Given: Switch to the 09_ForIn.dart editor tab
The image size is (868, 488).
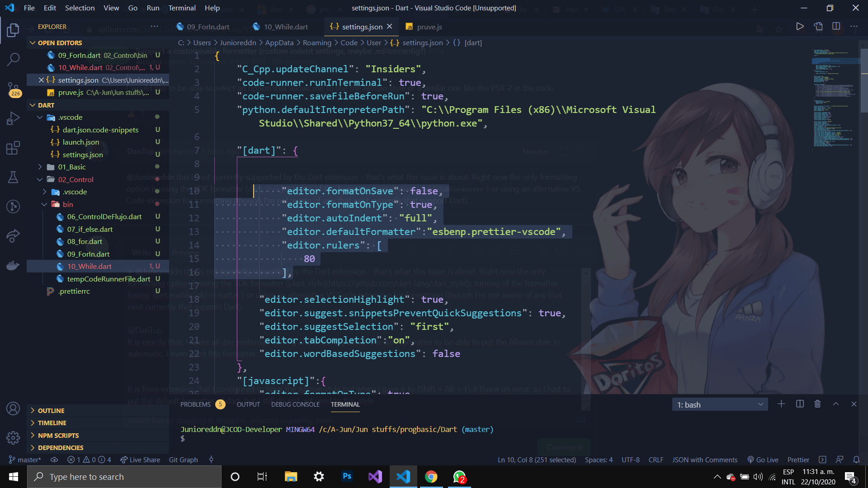Looking at the screenshot, I should click(208, 27).
